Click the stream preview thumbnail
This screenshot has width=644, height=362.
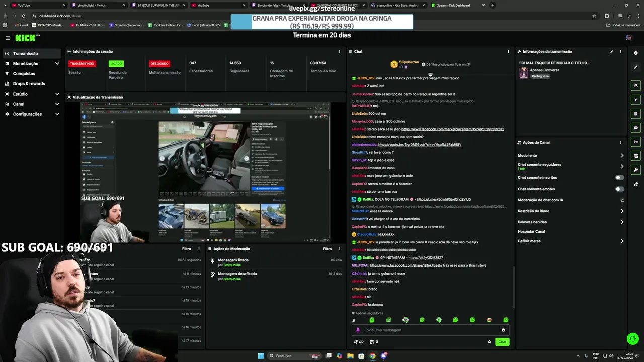tap(205, 172)
